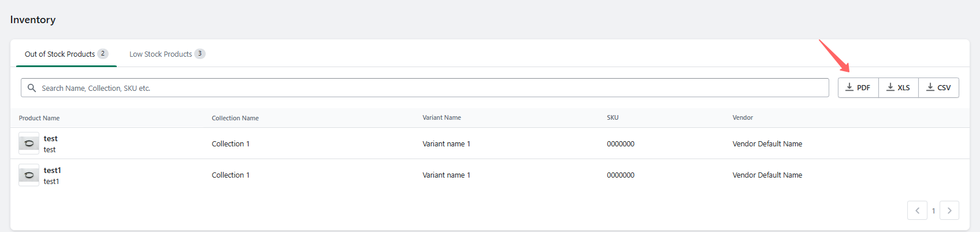Click SKU 0000000 in the test row
This screenshot has height=232, width=980.
pos(621,143)
